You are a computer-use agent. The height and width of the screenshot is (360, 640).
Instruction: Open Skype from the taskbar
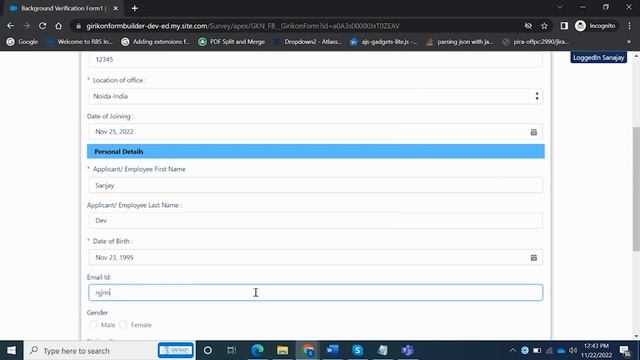[x=358, y=350]
